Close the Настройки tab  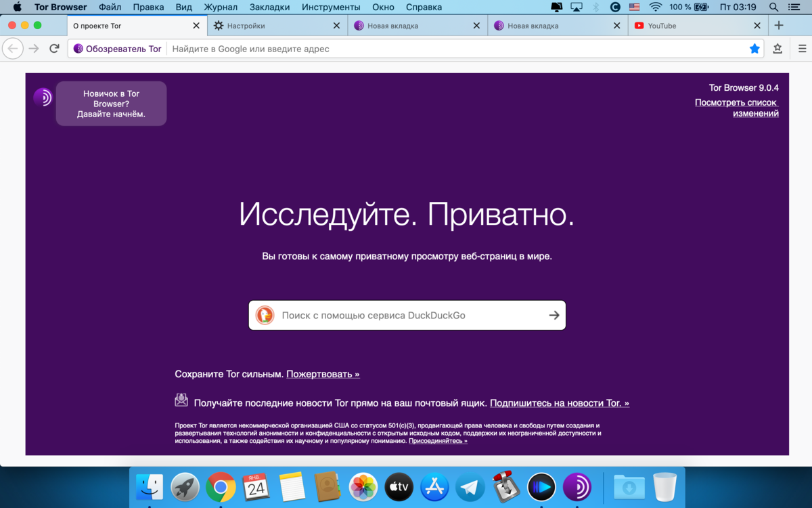click(x=336, y=26)
